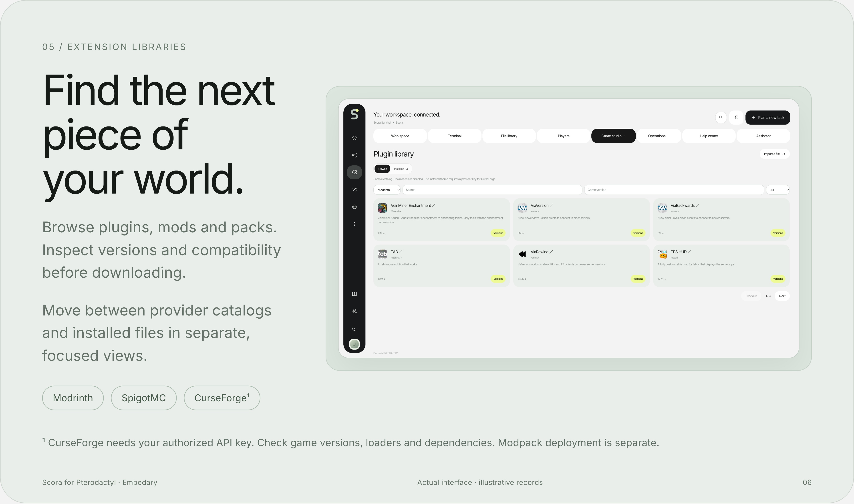Open ViaVersion external link arrow
Screen dimensions: 854x504
[551, 205]
